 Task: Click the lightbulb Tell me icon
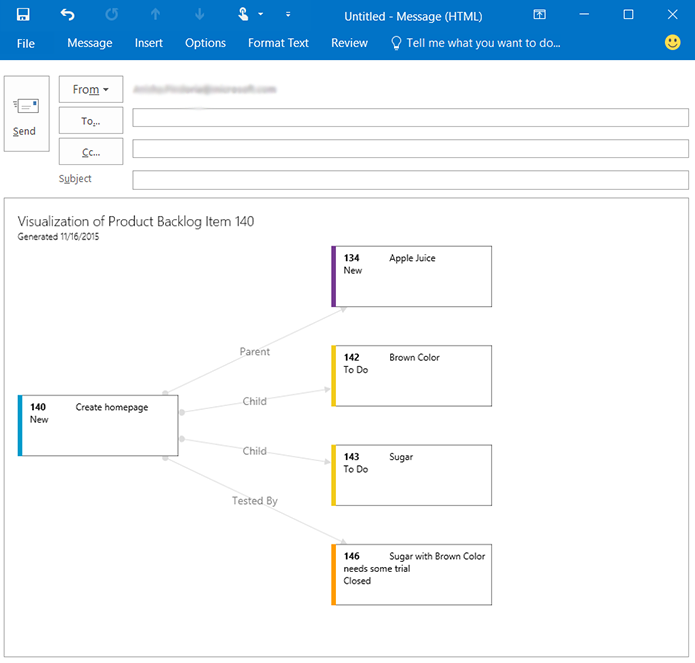[x=396, y=43]
